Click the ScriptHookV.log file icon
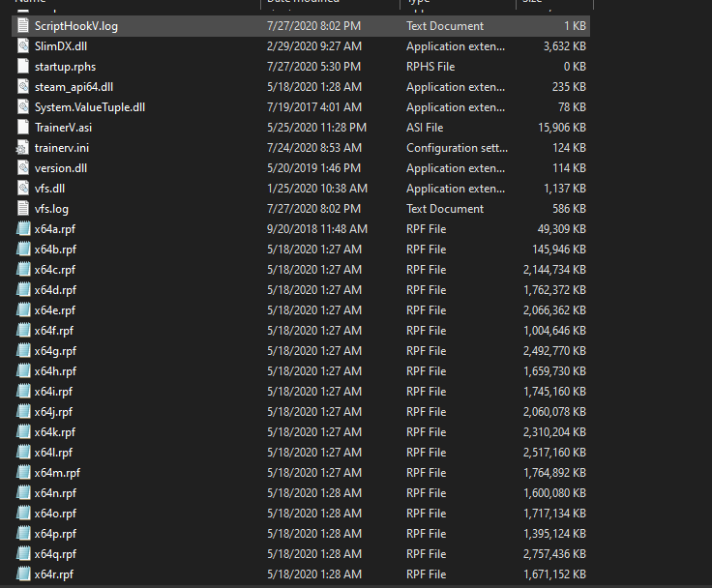Screen dimensions: 712x588 (24, 26)
